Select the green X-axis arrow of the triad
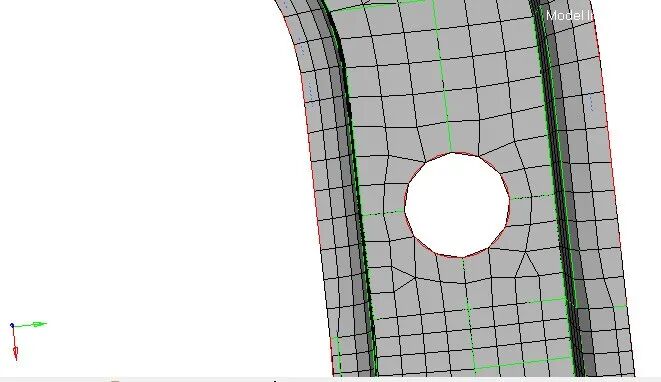Screen dimensions: 661x382 click(30, 325)
